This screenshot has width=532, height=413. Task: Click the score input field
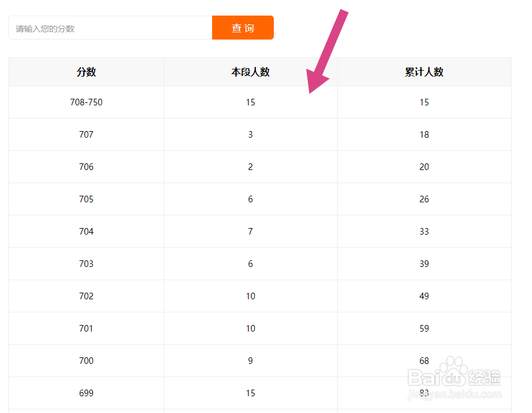pyautogui.click(x=111, y=28)
